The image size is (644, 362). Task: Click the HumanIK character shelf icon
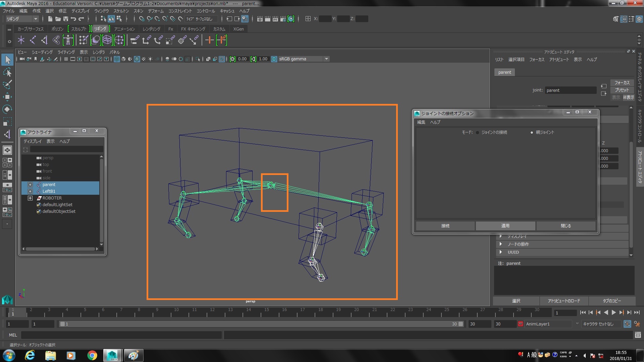[x=68, y=40]
